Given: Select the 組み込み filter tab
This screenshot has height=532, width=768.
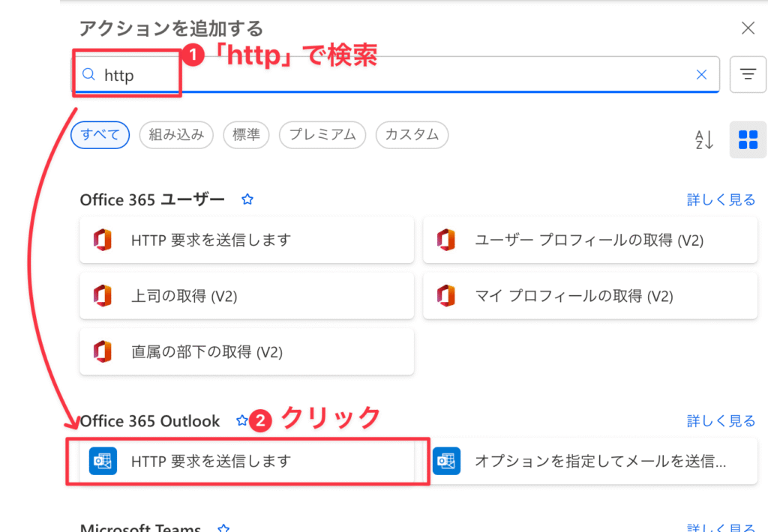Looking at the screenshot, I should tap(176, 135).
